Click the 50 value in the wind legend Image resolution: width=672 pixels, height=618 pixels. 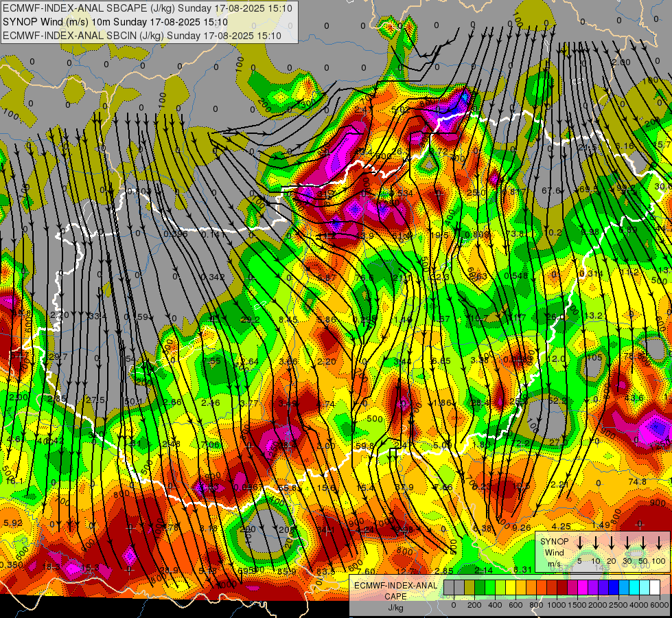click(643, 561)
